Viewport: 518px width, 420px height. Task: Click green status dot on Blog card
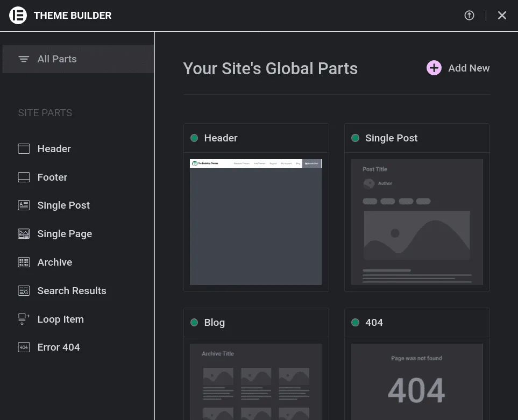point(194,322)
